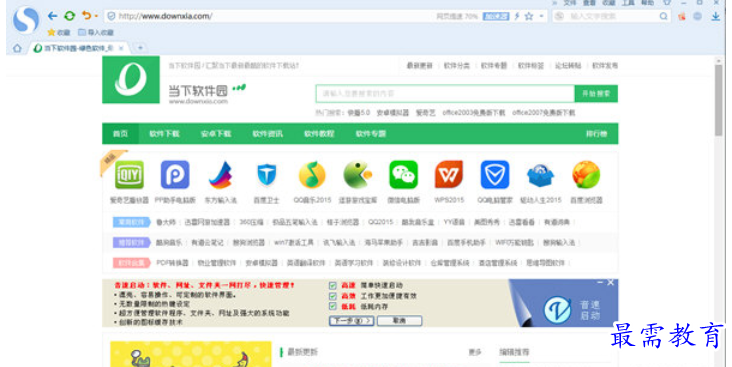Click the browser's top-right search field
This screenshot has width=732, height=367.
pos(612,16)
